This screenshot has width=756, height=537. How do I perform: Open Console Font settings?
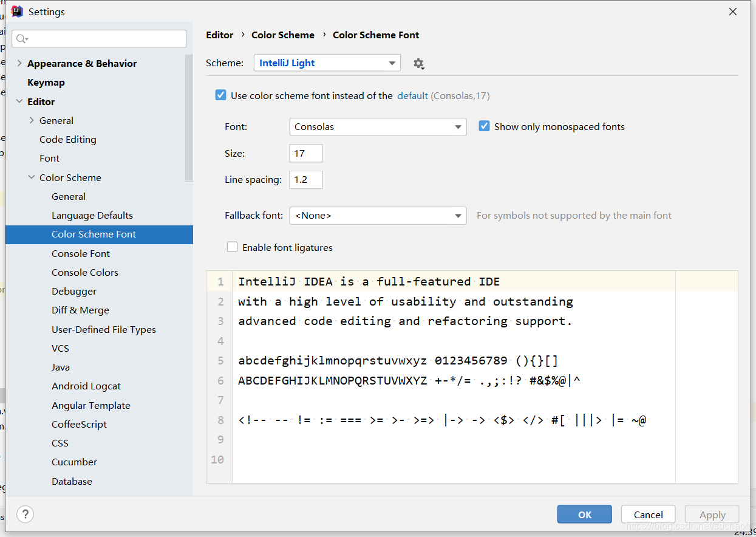[x=81, y=254]
